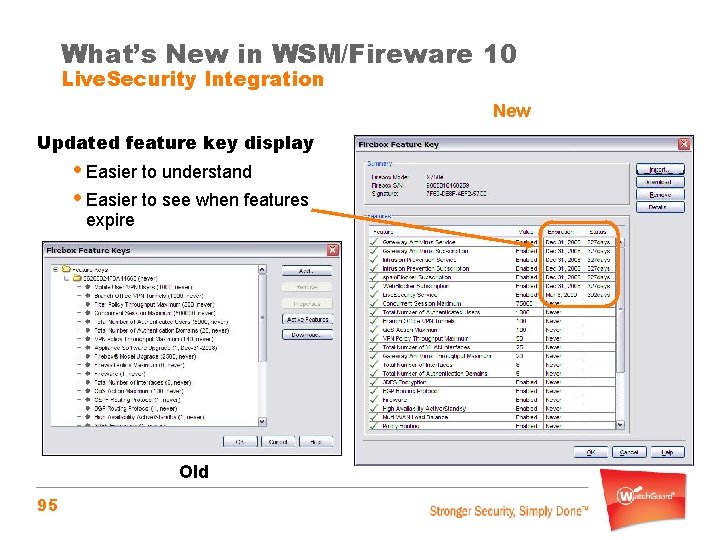The width and height of the screenshot is (720, 540).
Task: Click bullet icon beside BGP Routing Protocol, old dialog
Action: coord(88,408)
